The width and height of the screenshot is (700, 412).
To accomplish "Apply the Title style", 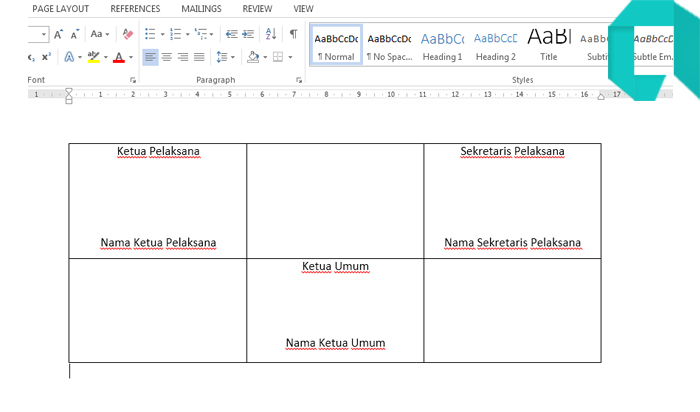I will 549,45.
